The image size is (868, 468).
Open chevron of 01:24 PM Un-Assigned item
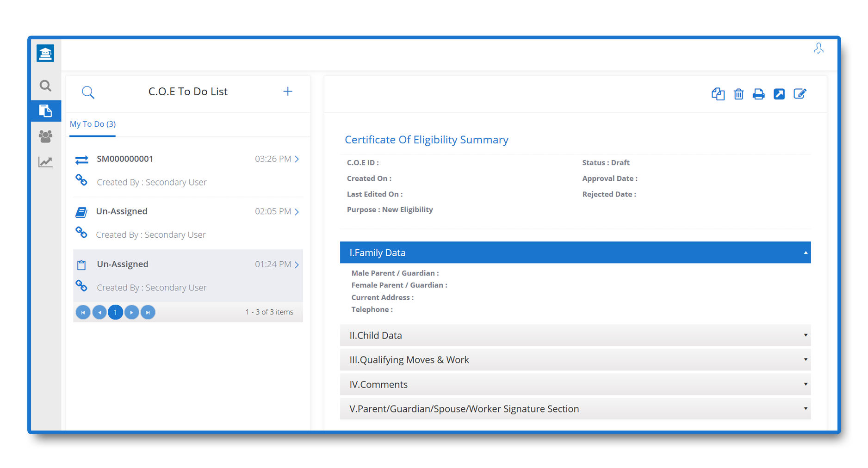pyautogui.click(x=297, y=265)
